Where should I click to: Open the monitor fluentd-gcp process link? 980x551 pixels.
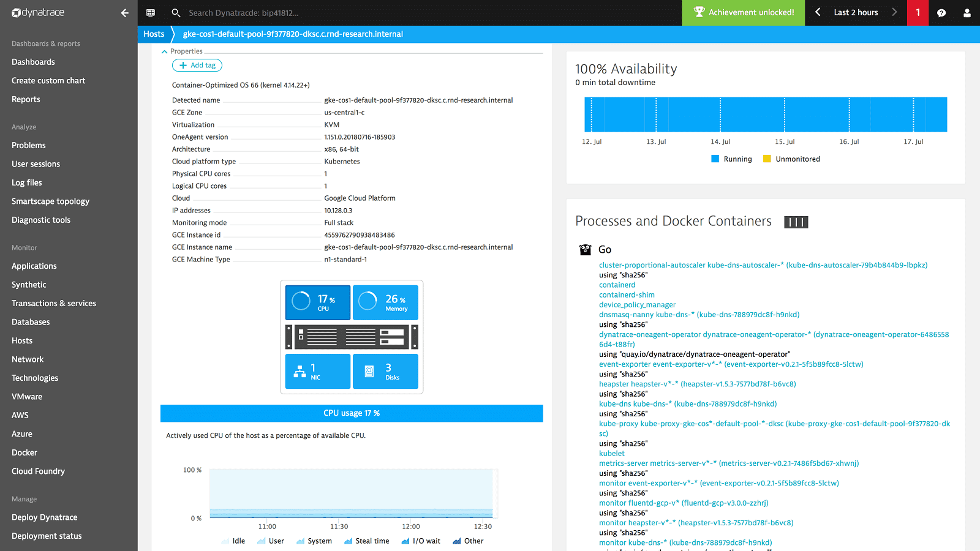point(684,503)
